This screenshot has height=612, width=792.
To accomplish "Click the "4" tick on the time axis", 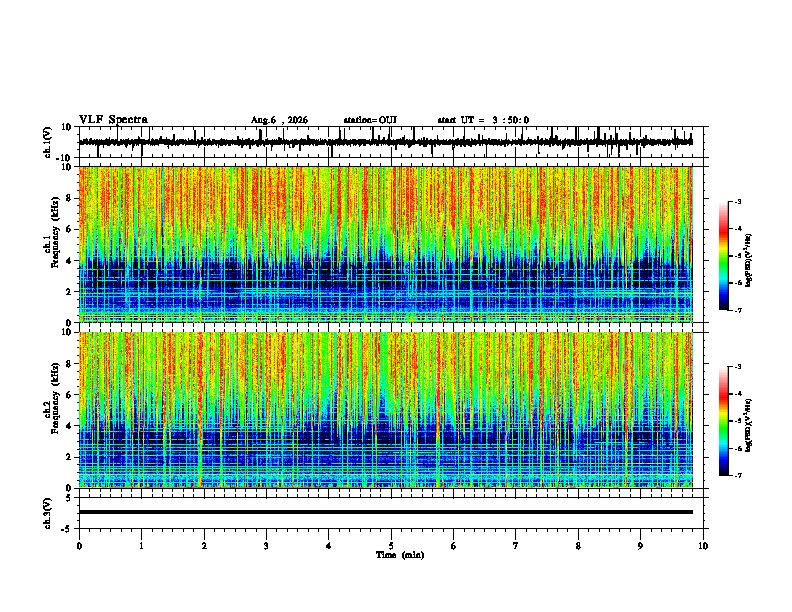I will (x=329, y=546).
